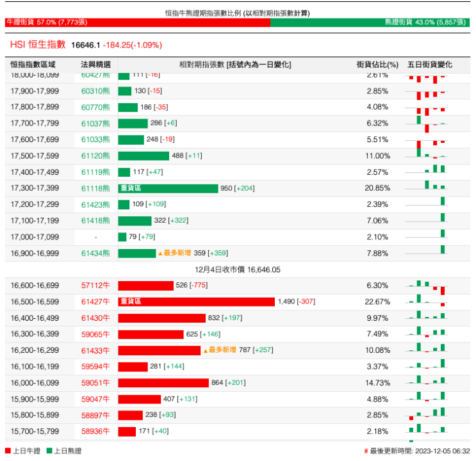Open the 60310熊 bear warrant link
Viewport: 476px width, 461px height.
coord(95,91)
